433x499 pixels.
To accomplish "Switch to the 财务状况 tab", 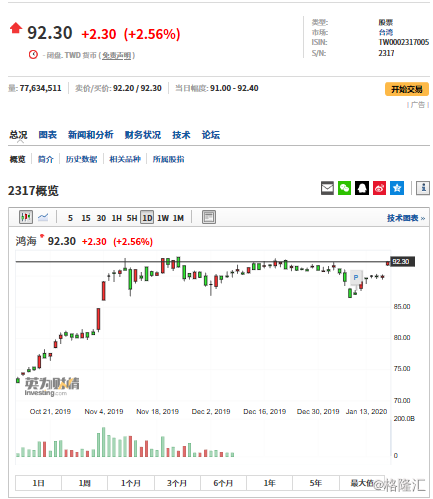I will tap(143, 135).
